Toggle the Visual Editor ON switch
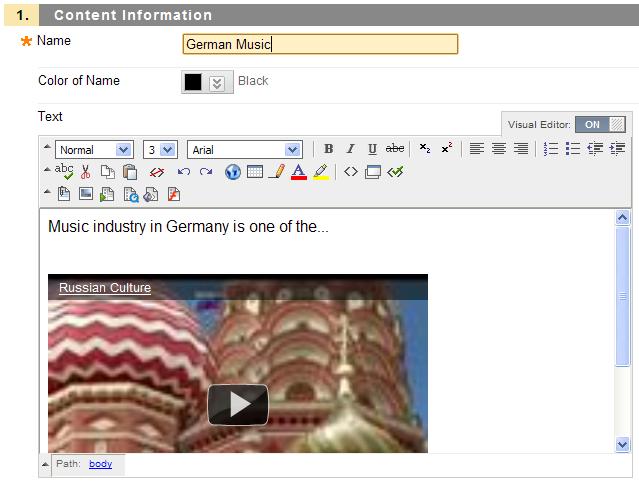Image resolution: width=639 pixels, height=483 pixels. (602, 125)
